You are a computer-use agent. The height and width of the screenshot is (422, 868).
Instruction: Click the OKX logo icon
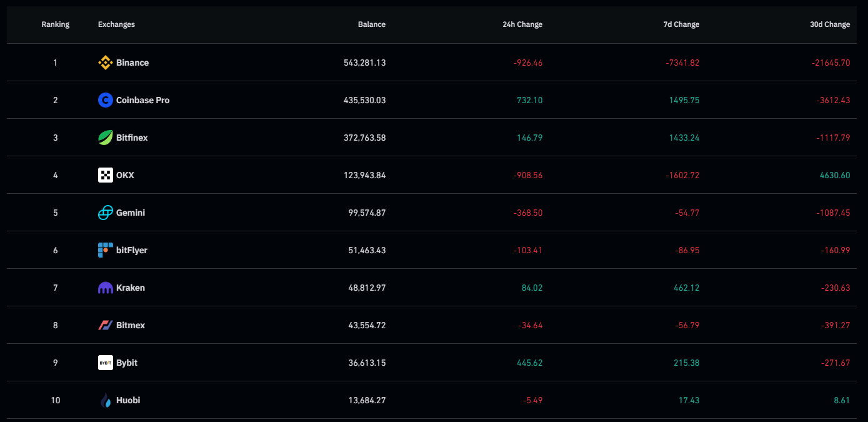(x=105, y=175)
